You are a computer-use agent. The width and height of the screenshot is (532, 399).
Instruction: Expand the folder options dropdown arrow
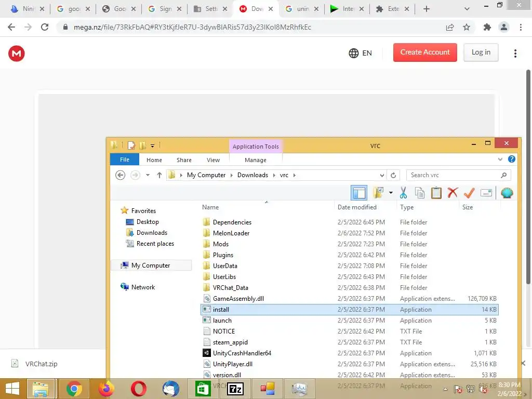391,193
